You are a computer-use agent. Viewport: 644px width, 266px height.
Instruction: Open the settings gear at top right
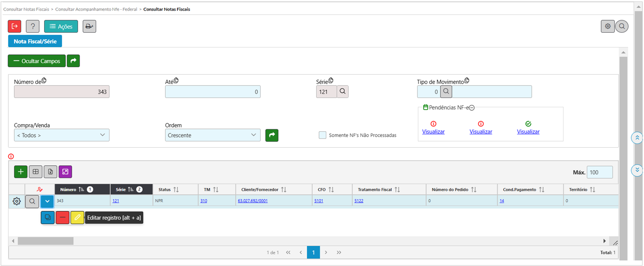[x=608, y=26]
